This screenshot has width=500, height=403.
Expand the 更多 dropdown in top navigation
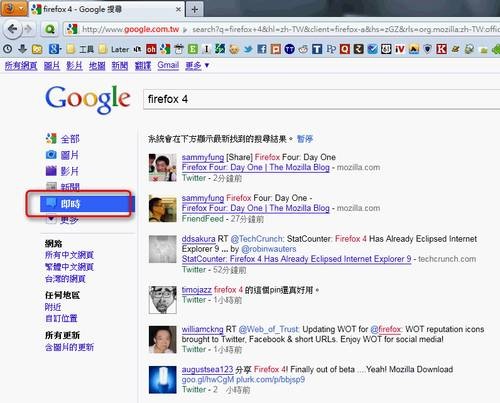[197, 66]
